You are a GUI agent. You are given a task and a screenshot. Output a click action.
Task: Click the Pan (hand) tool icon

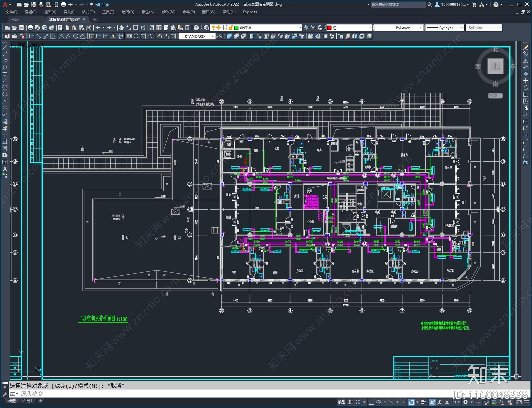[x=122, y=28]
